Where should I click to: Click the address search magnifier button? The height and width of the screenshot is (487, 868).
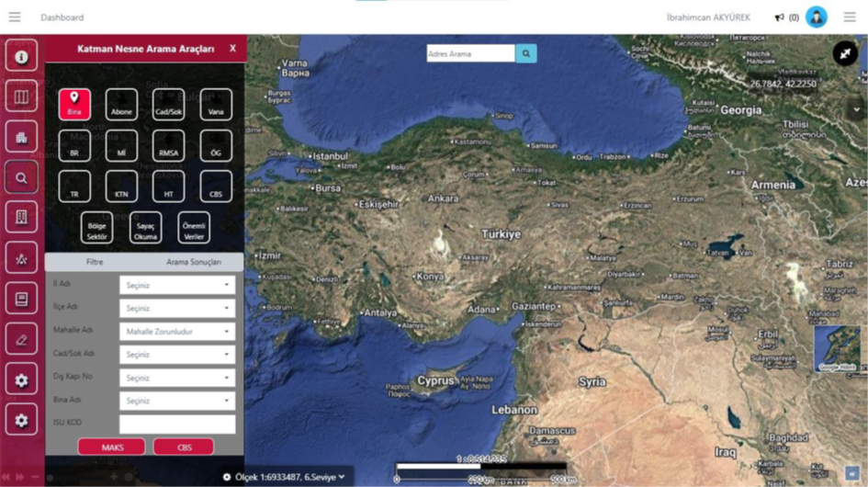[525, 54]
